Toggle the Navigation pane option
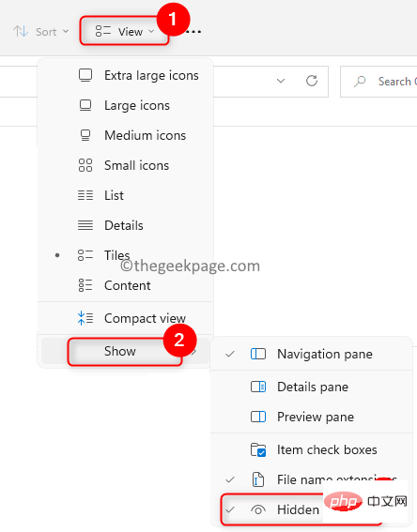 tap(312, 354)
